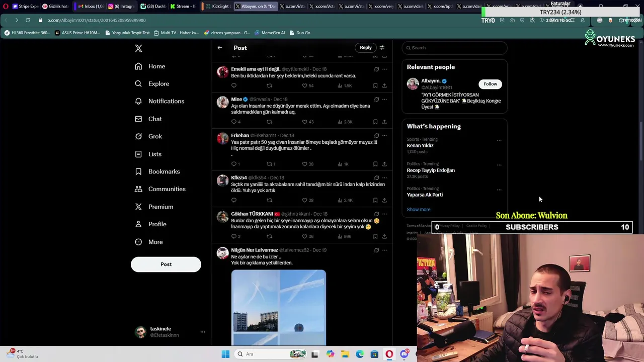
Task: Switch to the Stripe Express browser tab
Action: (25, 7)
